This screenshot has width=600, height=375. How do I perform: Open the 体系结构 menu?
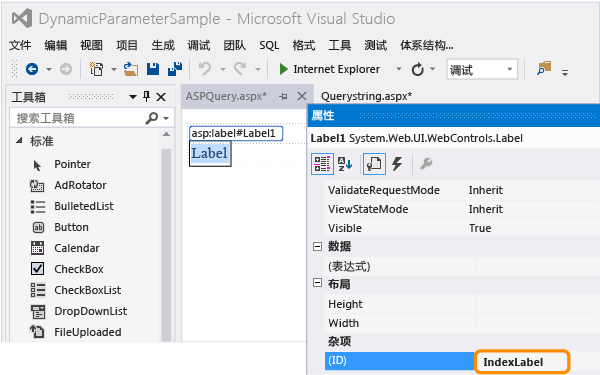427,46
